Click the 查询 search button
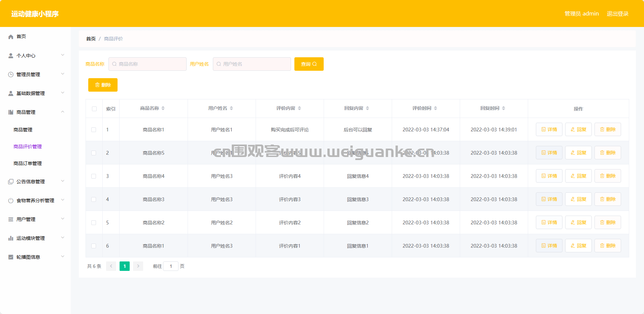 click(309, 64)
